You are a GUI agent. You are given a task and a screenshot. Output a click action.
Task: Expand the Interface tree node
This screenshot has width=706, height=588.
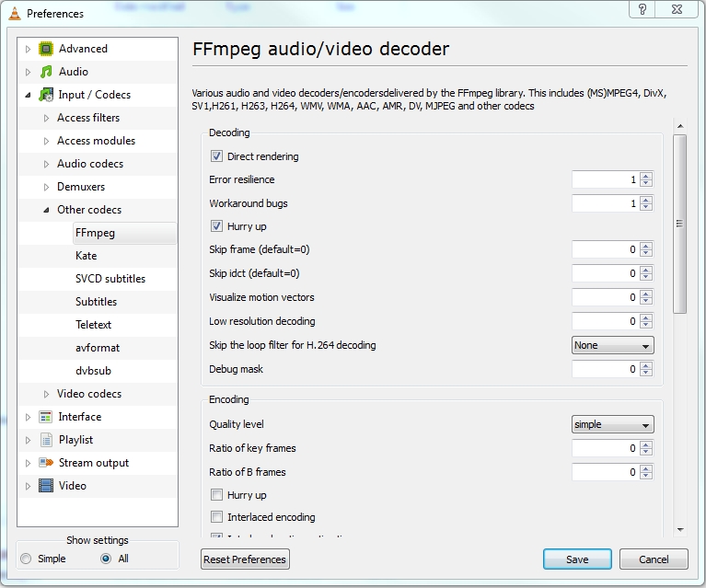point(28,418)
